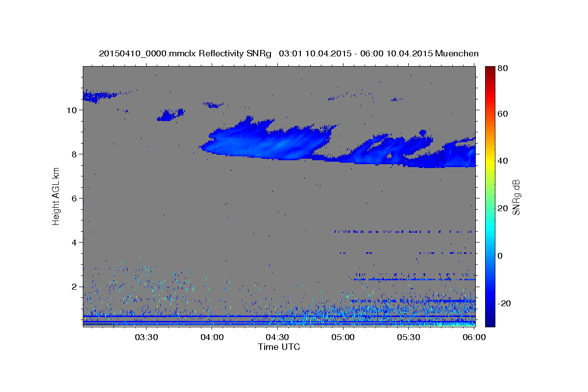Click the height tick label '4'
588x392 pixels.
coord(73,243)
